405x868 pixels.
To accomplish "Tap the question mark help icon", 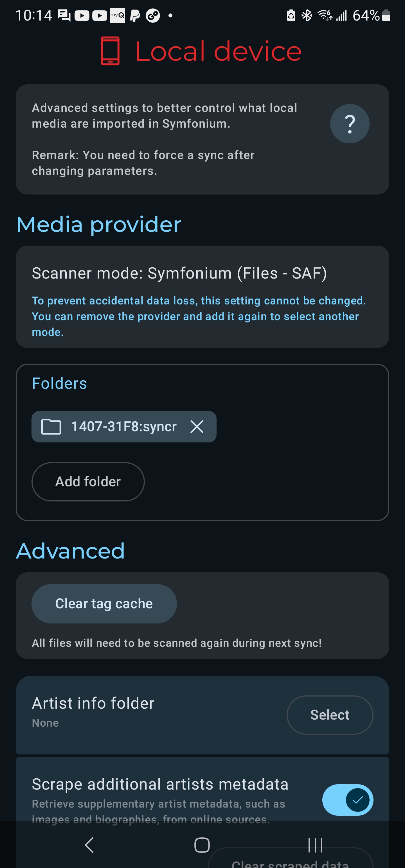I will pyautogui.click(x=349, y=124).
